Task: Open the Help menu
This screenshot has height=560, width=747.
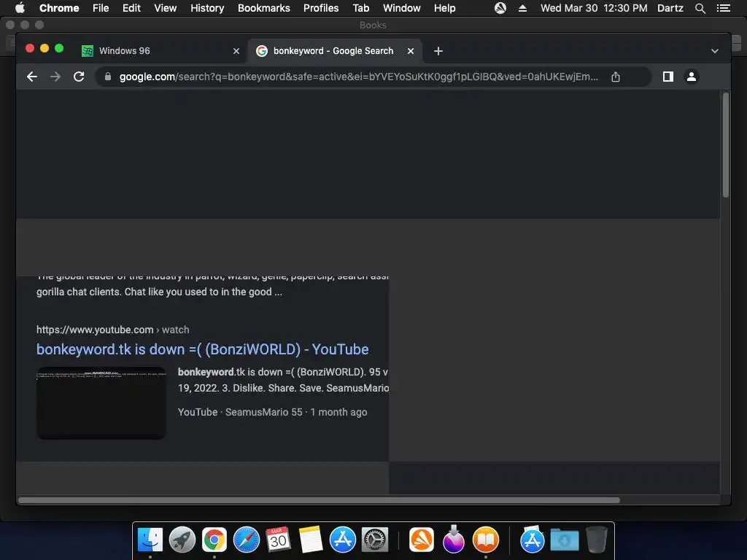Action: (x=444, y=8)
